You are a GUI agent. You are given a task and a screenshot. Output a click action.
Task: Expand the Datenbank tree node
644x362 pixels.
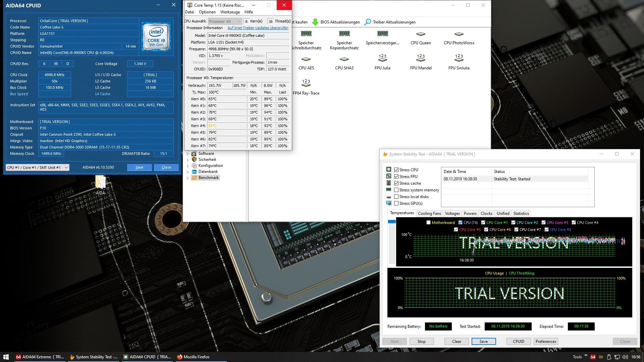(187, 172)
